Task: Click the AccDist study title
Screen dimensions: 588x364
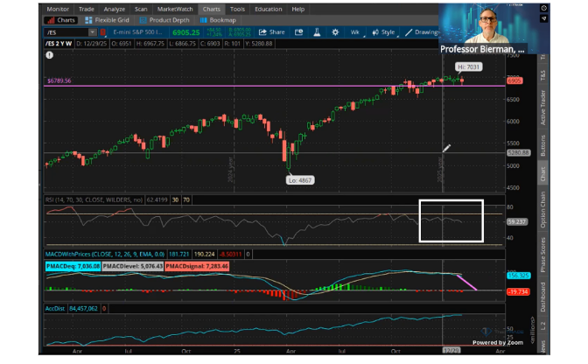Action: [x=55, y=309]
